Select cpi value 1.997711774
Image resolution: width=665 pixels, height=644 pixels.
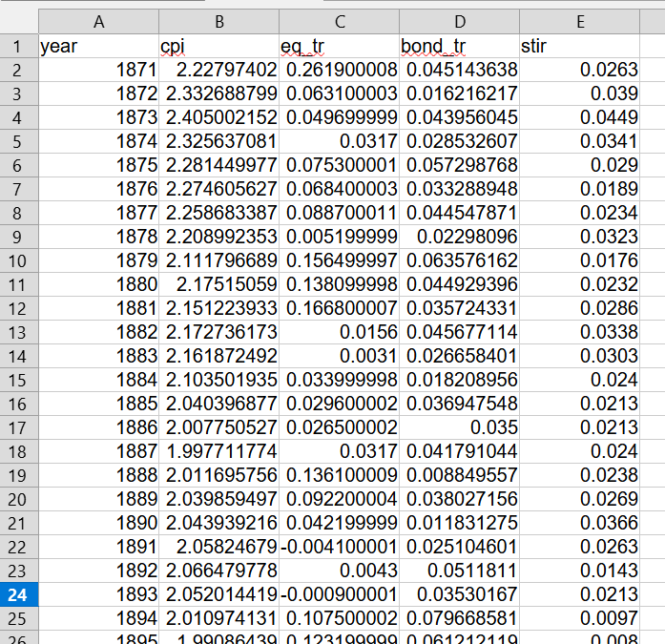tap(218, 451)
